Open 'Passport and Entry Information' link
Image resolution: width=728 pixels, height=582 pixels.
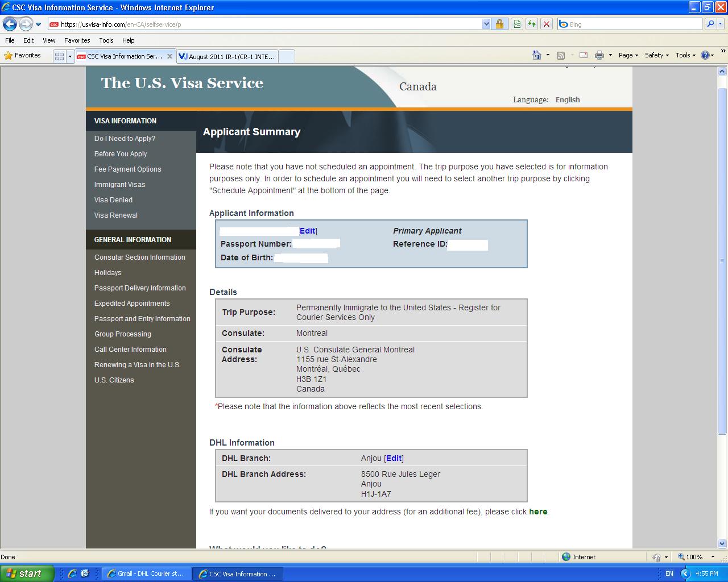click(x=142, y=319)
